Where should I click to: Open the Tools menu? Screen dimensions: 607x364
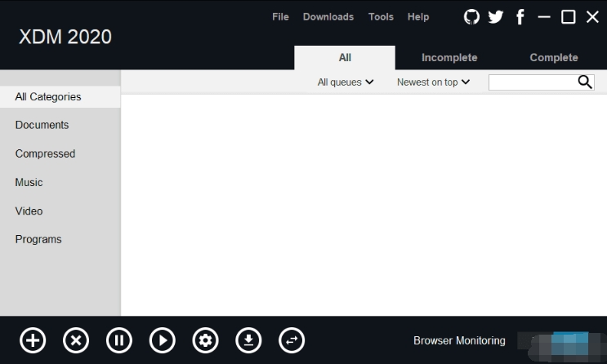[x=381, y=17]
